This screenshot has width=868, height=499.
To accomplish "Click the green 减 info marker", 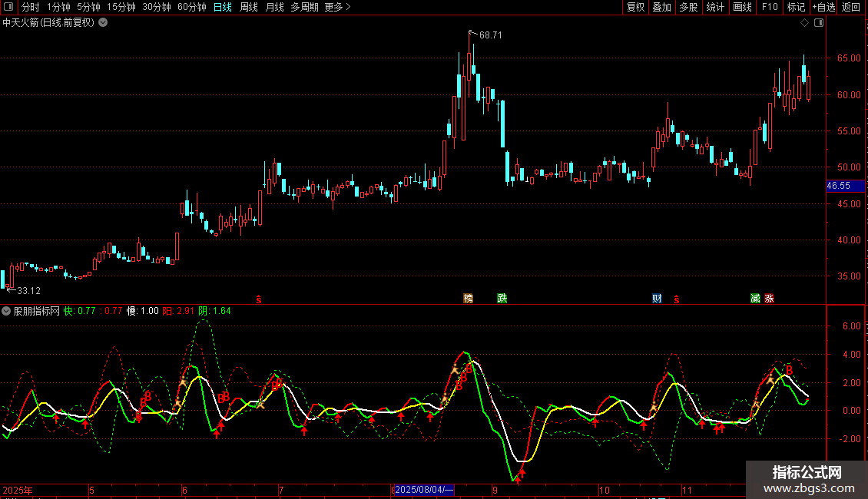I will click(x=755, y=298).
